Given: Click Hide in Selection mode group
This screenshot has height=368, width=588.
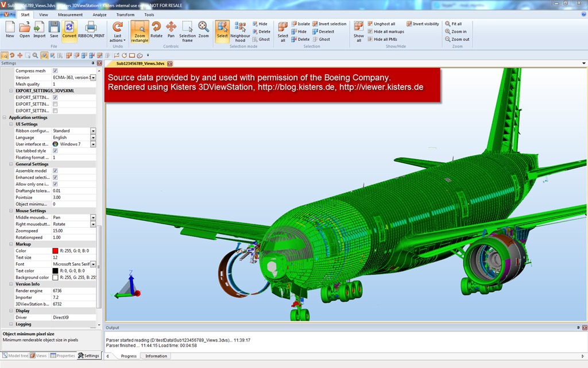Looking at the screenshot, I should [x=260, y=24].
